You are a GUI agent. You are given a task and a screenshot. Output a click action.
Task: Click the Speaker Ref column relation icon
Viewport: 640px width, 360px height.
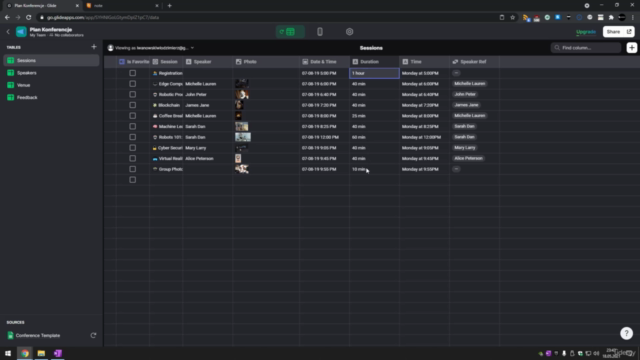[455, 62]
